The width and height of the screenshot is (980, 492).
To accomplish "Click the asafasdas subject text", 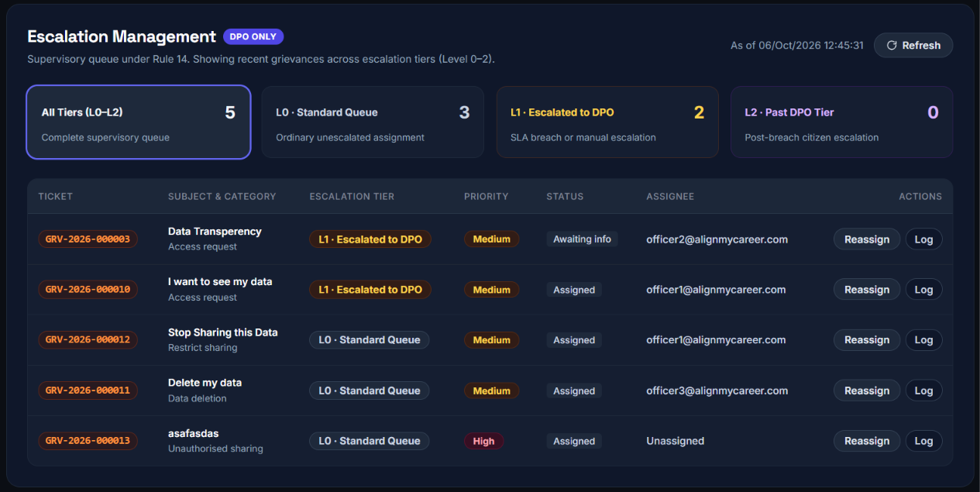I will click(x=193, y=433).
